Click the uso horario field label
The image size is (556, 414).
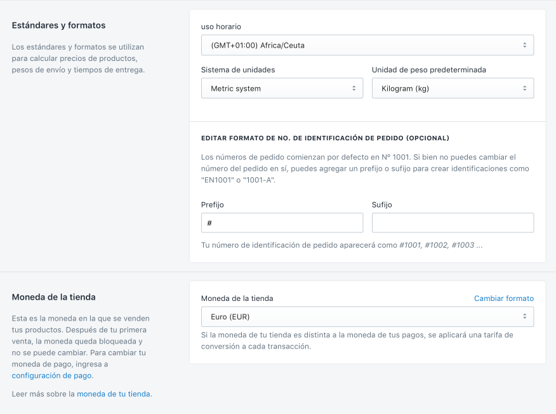pos(221,27)
